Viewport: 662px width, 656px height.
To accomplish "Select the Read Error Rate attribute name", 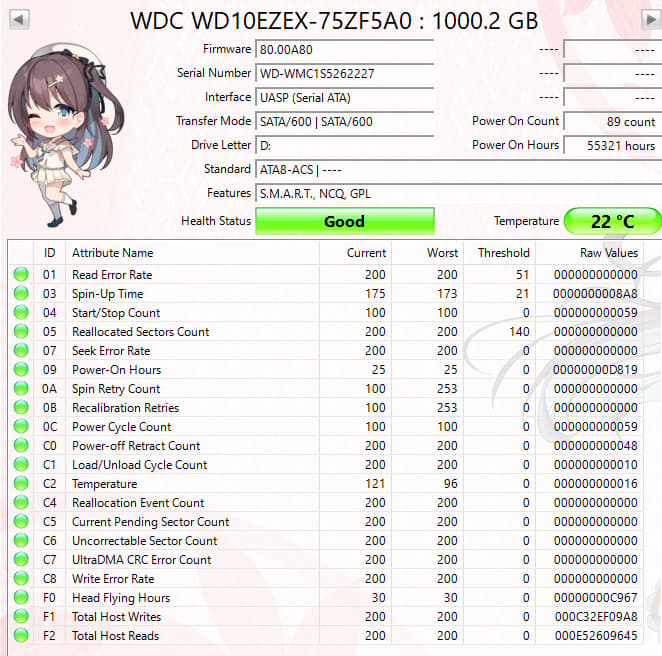I will (x=112, y=274).
